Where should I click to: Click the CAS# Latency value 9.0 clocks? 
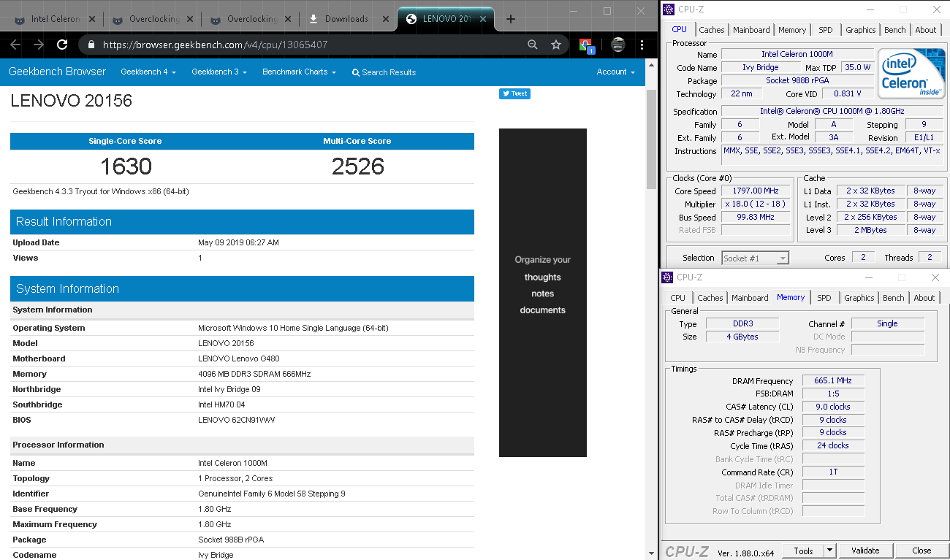[x=833, y=407]
